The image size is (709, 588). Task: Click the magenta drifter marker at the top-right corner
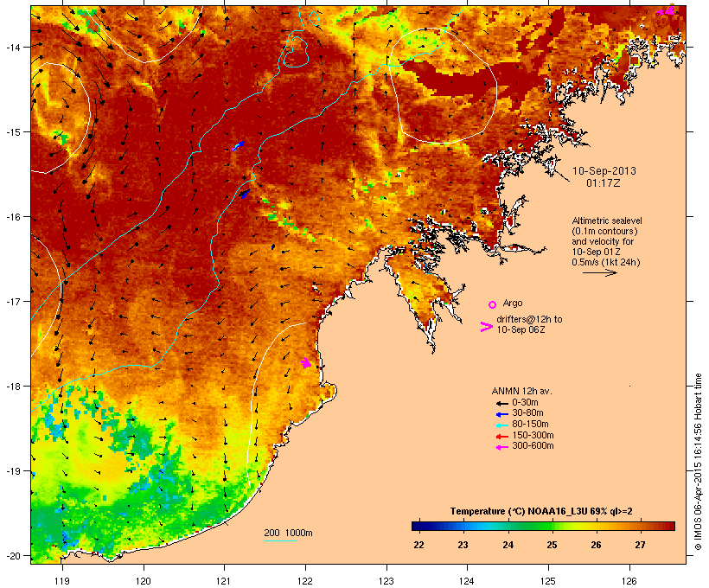pyautogui.click(x=667, y=10)
